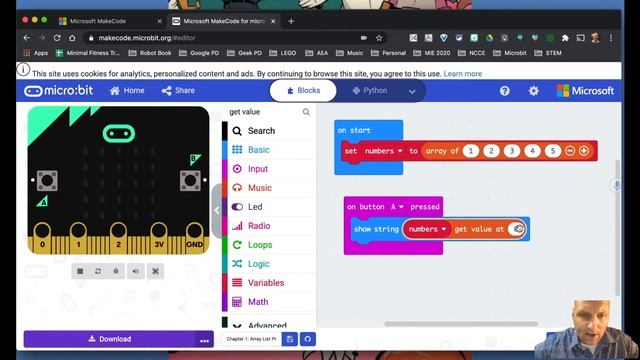This screenshot has width=640, height=360.
Task: Open the Help question mark menu
Action: pyautogui.click(x=504, y=91)
